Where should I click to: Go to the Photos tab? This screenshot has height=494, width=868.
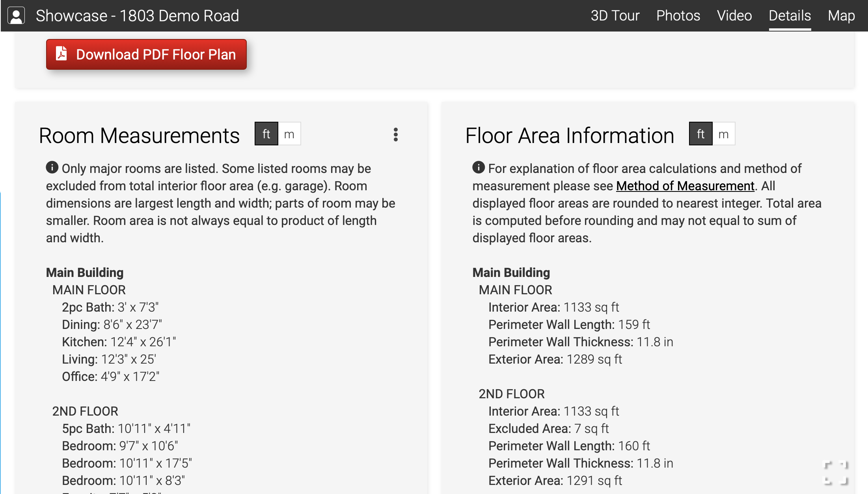click(678, 16)
